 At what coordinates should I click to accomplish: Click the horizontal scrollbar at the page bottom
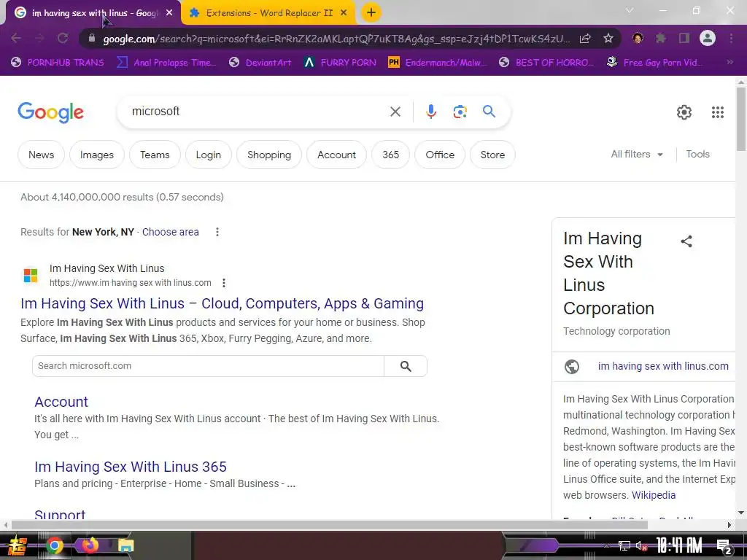[329, 525]
